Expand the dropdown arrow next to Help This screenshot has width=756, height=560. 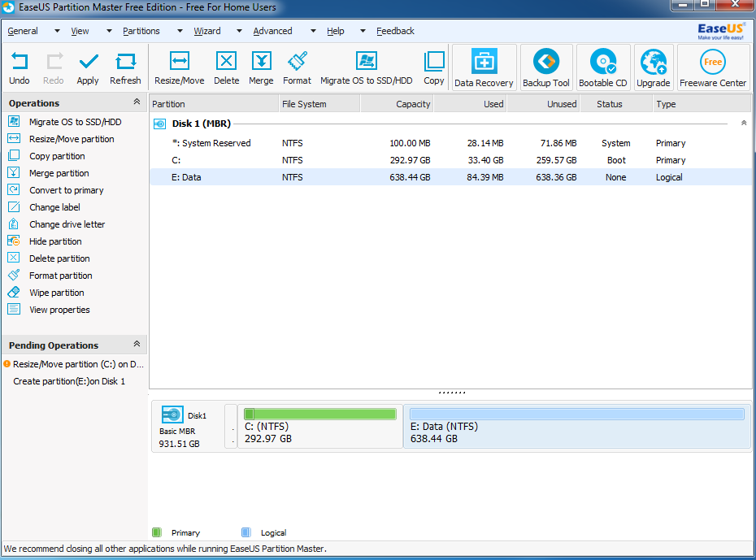pos(363,31)
